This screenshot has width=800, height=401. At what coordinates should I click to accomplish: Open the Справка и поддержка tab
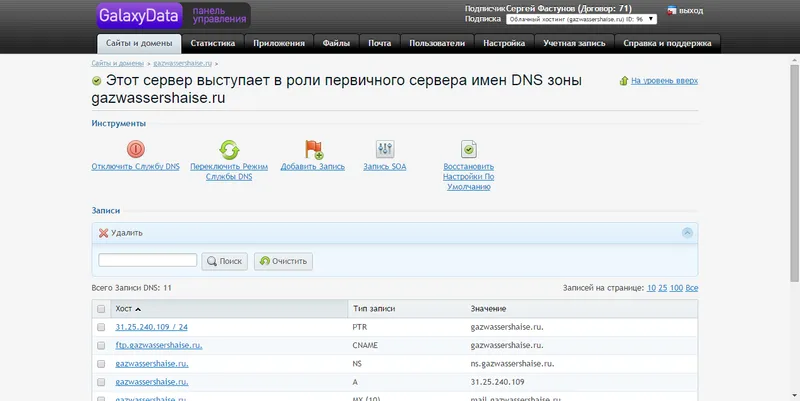pyautogui.click(x=667, y=43)
